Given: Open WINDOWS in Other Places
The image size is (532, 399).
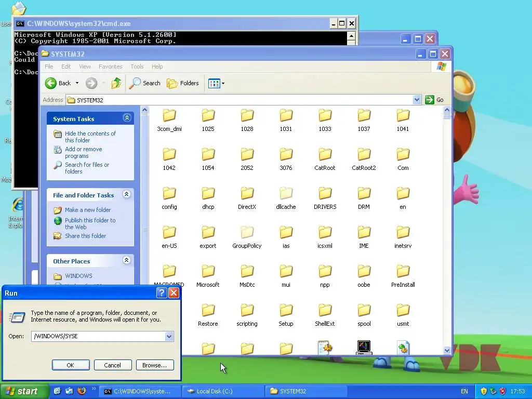Looking at the screenshot, I should 78,276.
